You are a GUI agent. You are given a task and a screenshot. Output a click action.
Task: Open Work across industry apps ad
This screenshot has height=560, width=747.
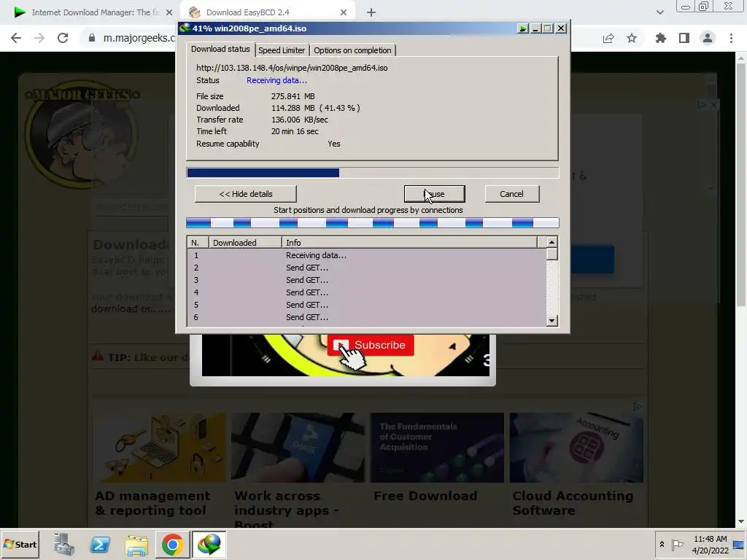(x=298, y=469)
